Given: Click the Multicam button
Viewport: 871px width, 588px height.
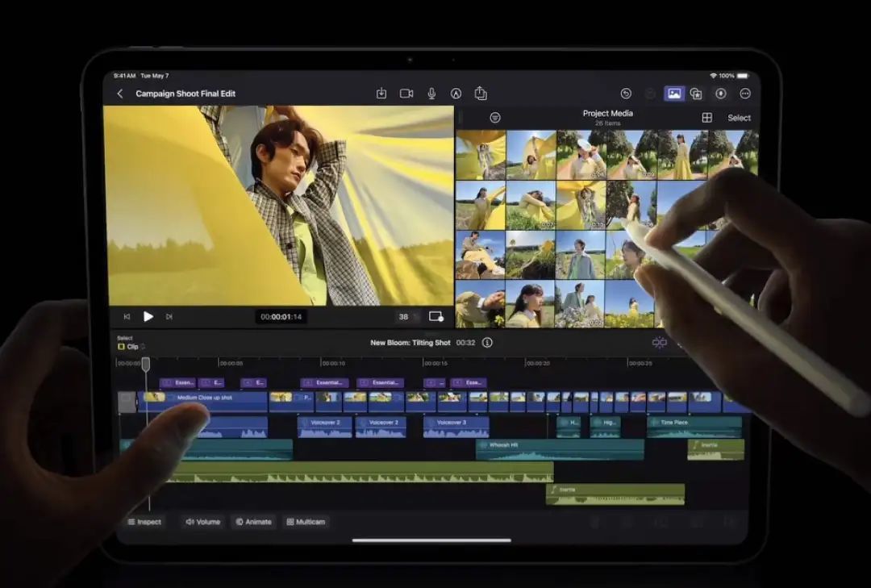Looking at the screenshot, I should (306, 522).
